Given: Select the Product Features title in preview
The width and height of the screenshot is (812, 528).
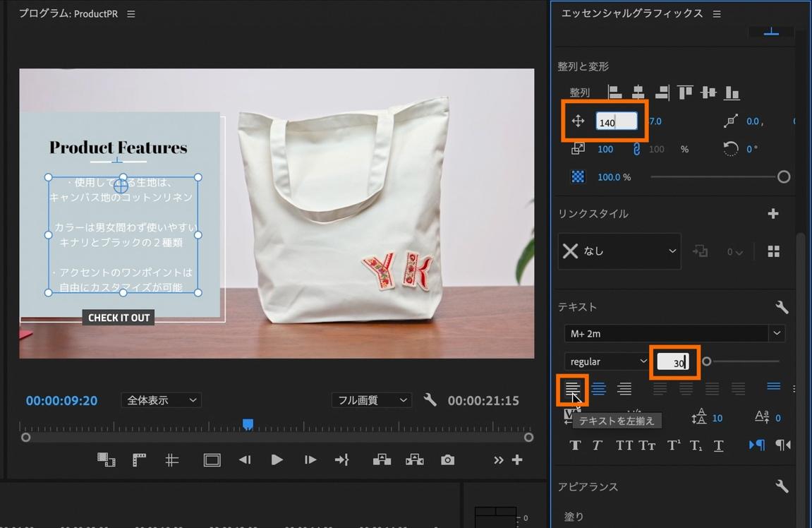Looking at the screenshot, I should tap(118, 147).
